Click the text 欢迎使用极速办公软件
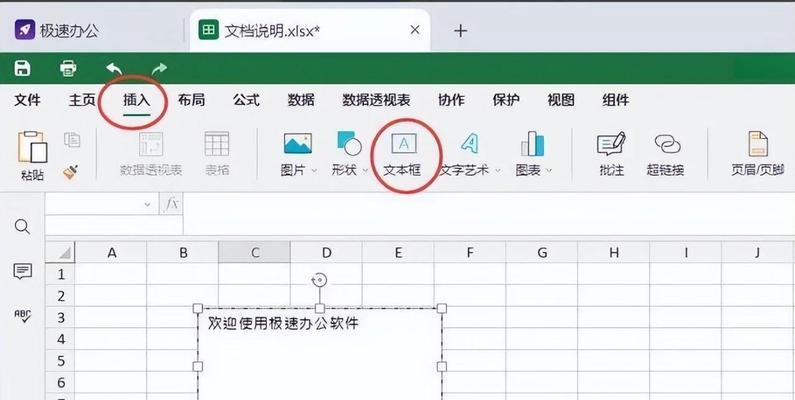Screen dimensions: 795x400 tap(283, 323)
